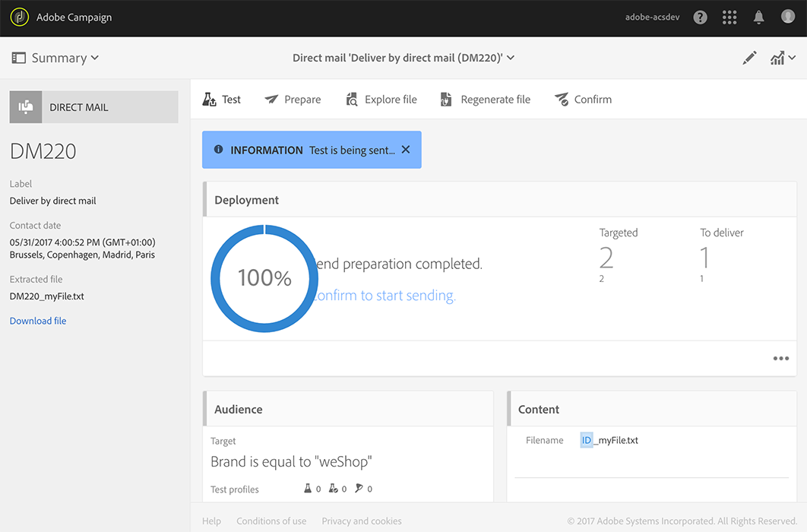
Task: Dismiss the Information notification
Action: tap(406, 150)
